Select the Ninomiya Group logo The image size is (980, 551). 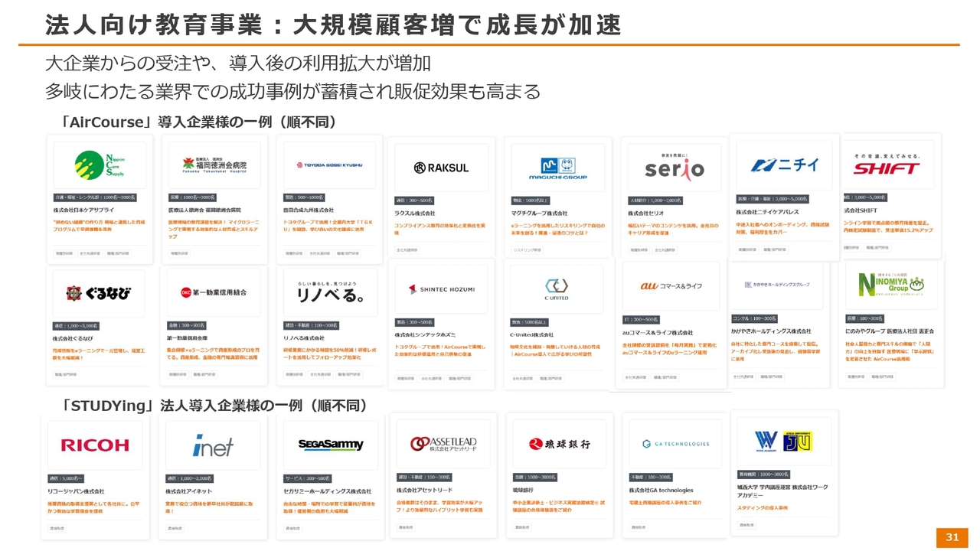[891, 285]
